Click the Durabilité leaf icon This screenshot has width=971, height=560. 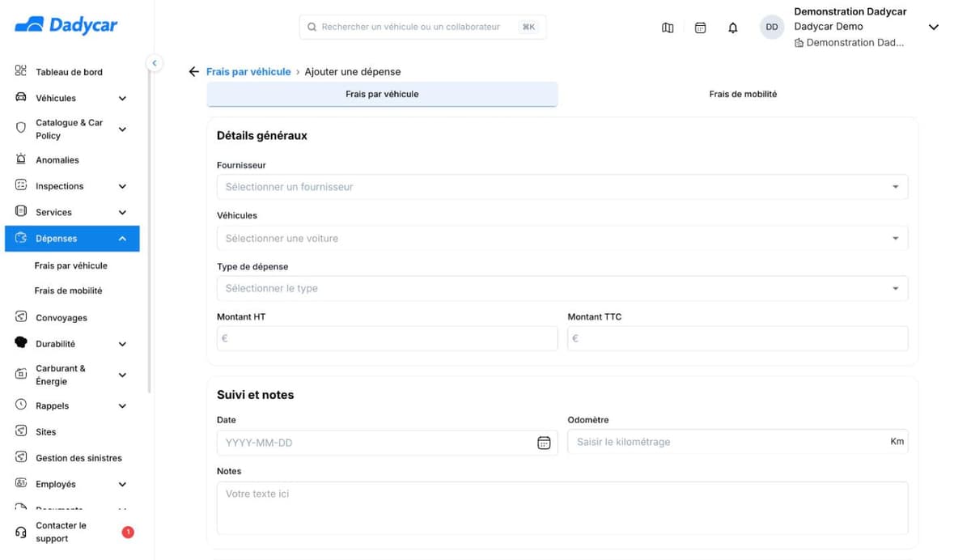point(21,343)
